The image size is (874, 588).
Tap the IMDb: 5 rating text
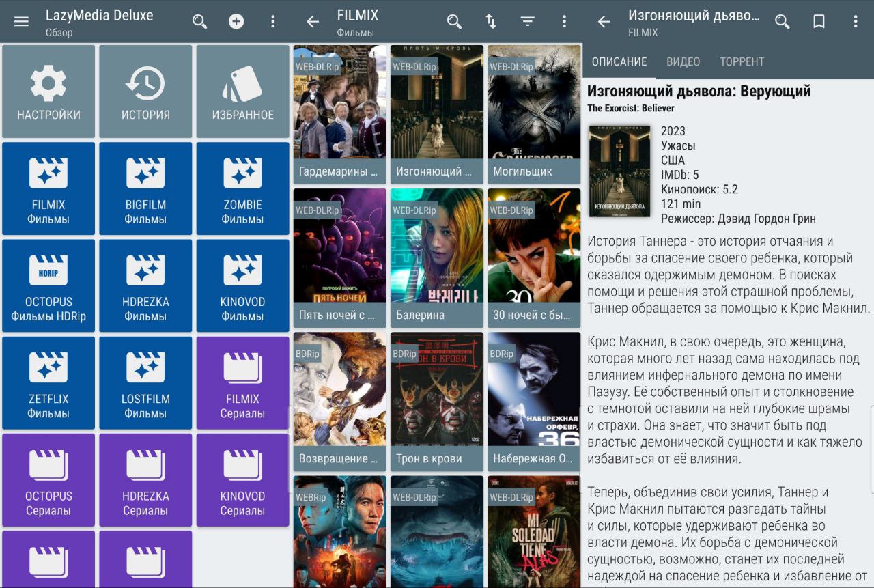click(680, 175)
